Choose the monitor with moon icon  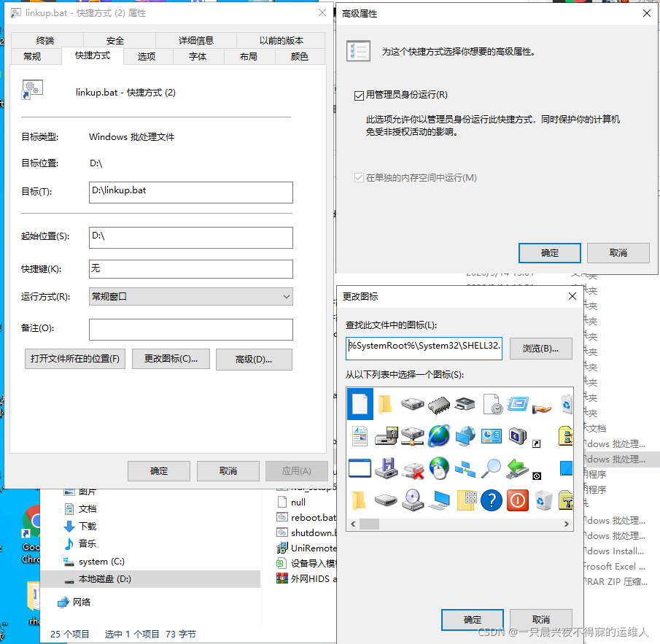[x=518, y=436]
